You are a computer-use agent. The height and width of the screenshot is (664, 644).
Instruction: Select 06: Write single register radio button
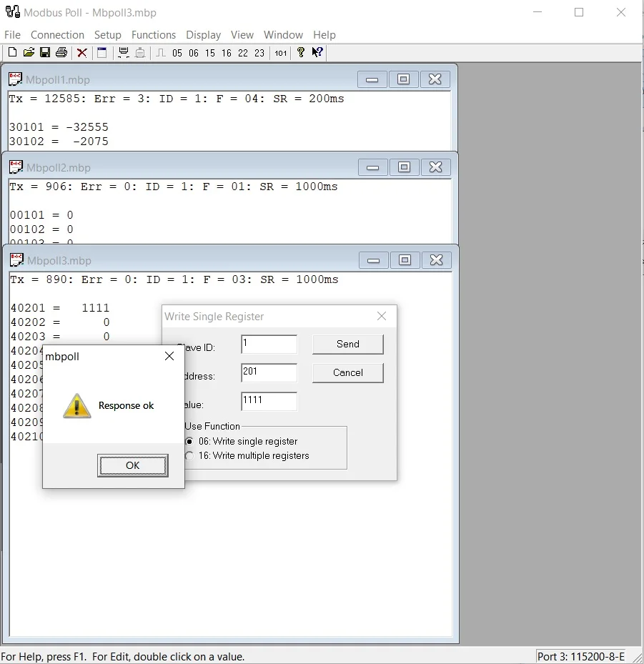click(x=189, y=441)
